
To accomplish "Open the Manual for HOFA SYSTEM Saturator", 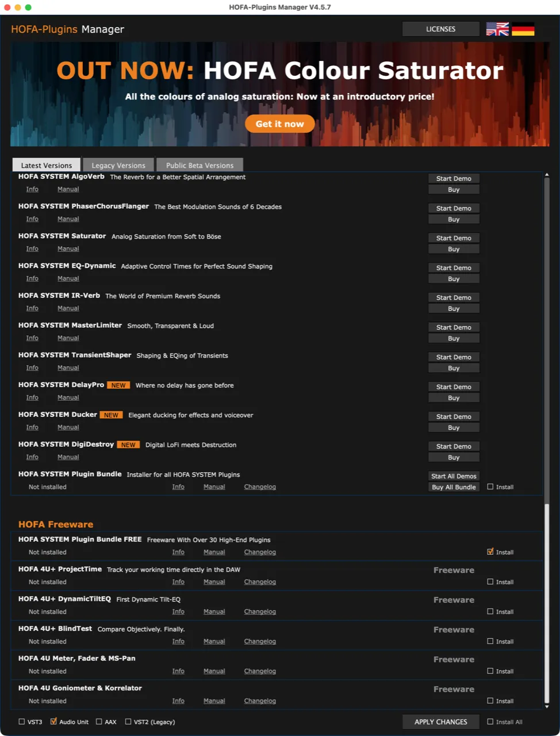I will click(x=68, y=248).
